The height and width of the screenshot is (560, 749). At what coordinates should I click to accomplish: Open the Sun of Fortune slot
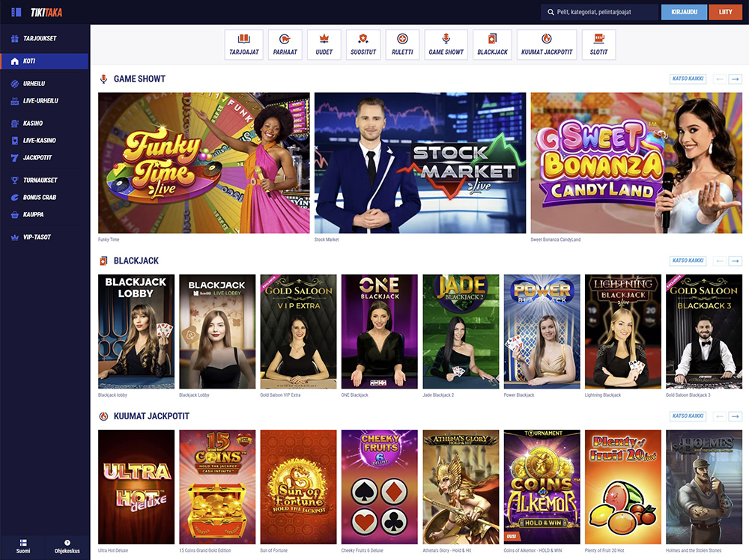[x=299, y=487]
